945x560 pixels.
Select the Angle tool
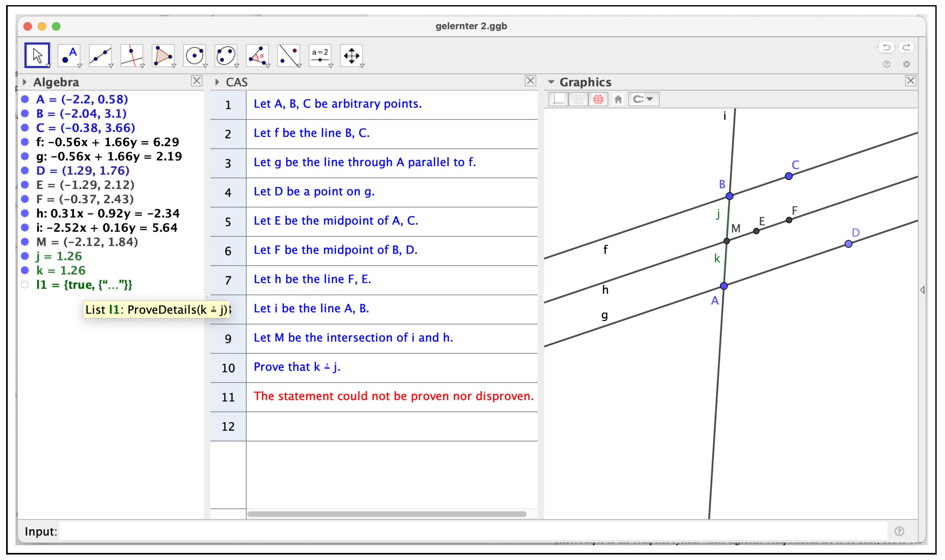click(257, 56)
